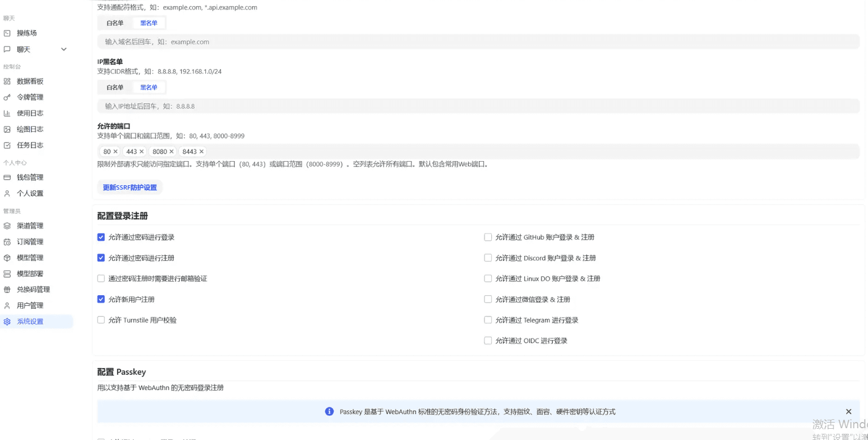Click the 钱包管理 card icon
The width and height of the screenshot is (868, 440).
click(7, 177)
